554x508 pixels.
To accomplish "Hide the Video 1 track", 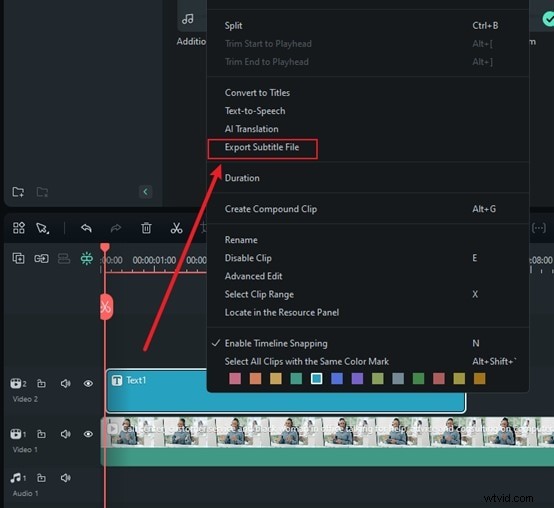I will (x=88, y=434).
